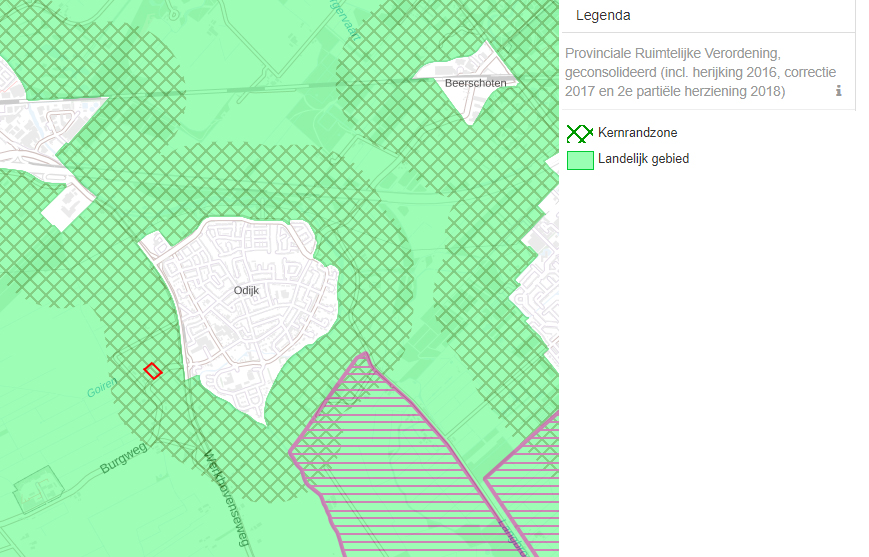
Task: Click the Landelijk gebied legend label
Action: coord(643,159)
